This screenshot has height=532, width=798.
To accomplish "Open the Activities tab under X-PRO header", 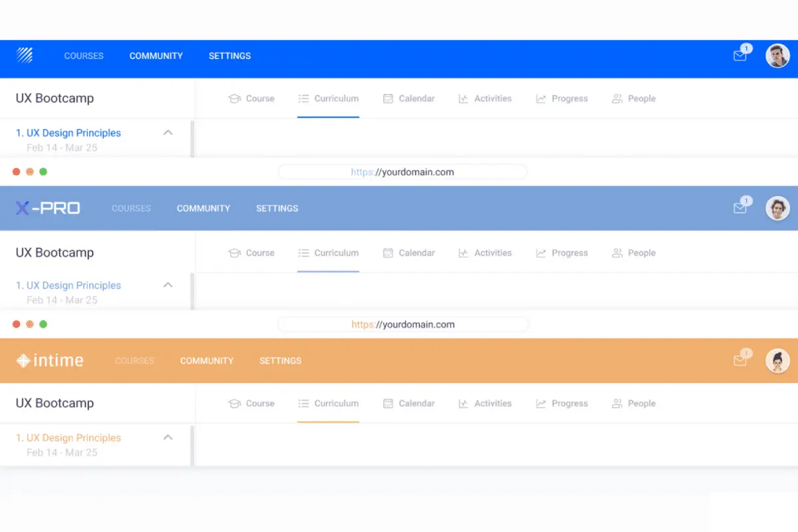I will click(x=485, y=253).
